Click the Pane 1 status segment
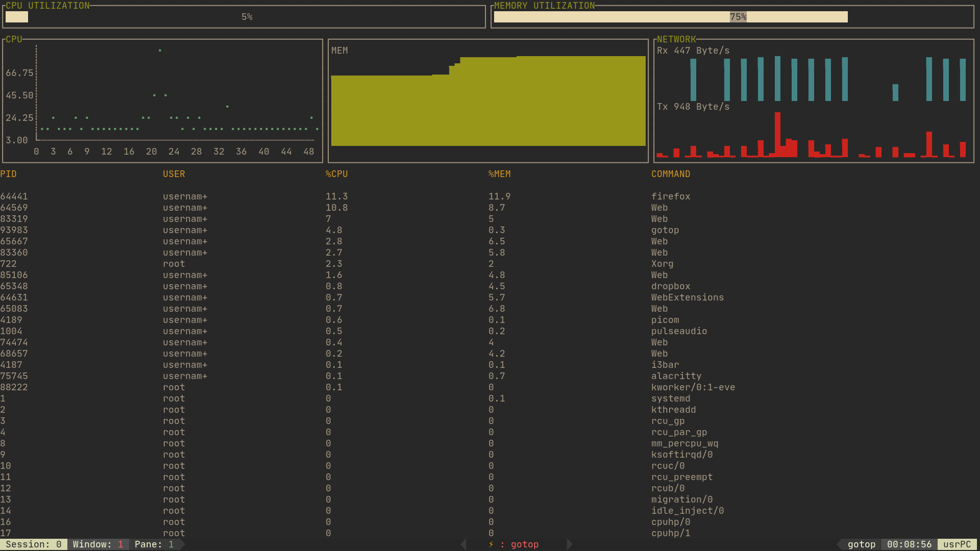 [154, 544]
